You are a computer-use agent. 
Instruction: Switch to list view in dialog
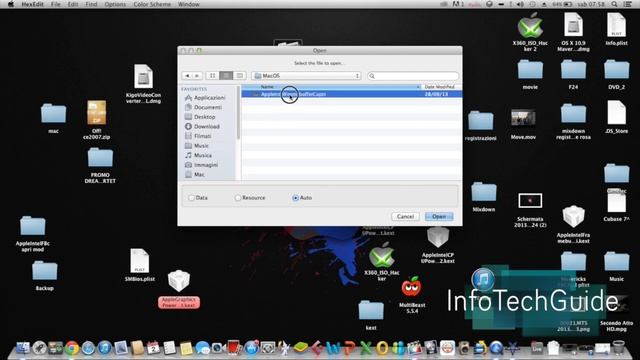click(226, 76)
